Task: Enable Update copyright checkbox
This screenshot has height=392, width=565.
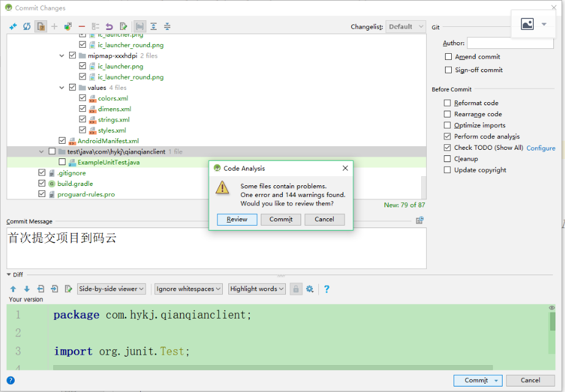Action: coord(447,170)
